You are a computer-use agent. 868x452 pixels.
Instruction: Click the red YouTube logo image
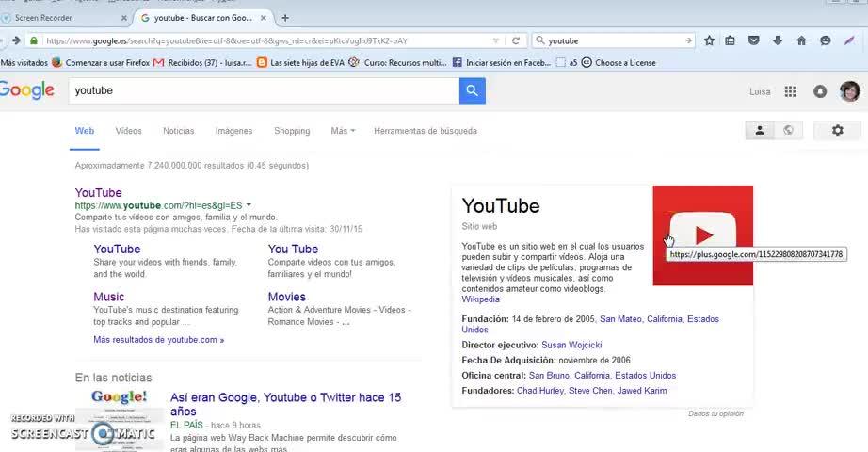[x=702, y=235]
